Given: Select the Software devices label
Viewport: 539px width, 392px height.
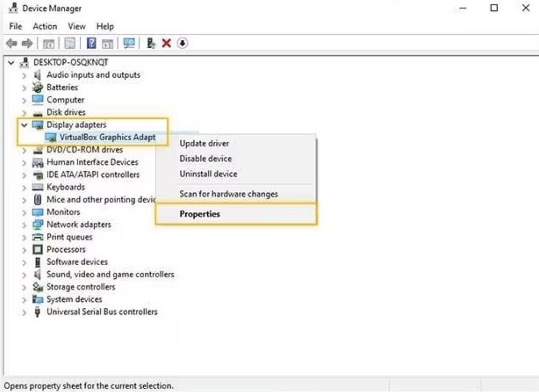Looking at the screenshot, I should click(77, 262).
